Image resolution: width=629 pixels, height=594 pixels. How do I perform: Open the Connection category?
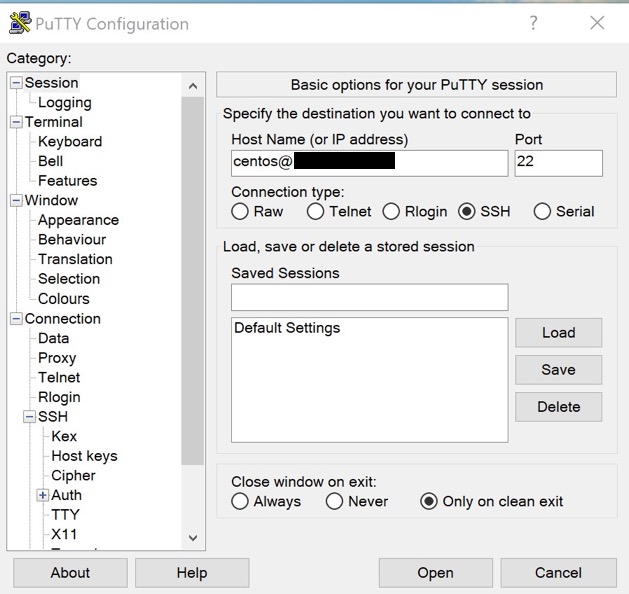[x=63, y=319]
